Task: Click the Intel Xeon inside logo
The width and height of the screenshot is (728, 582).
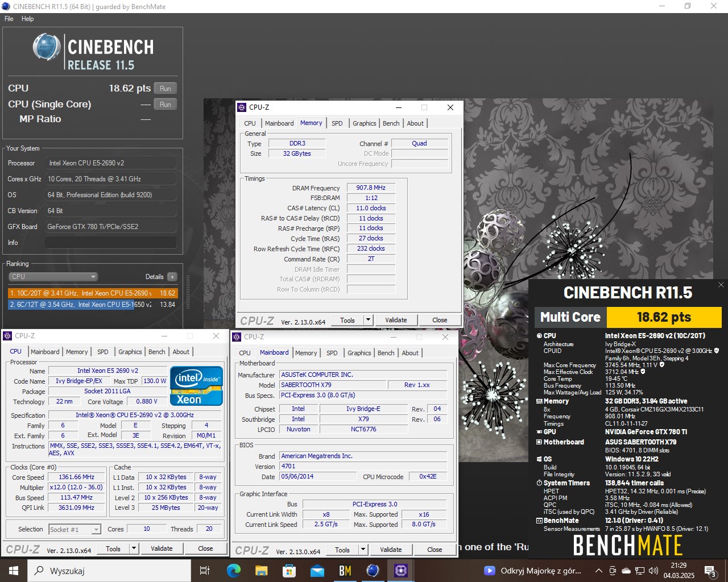Action: pyautogui.click(x=196, y=386)
